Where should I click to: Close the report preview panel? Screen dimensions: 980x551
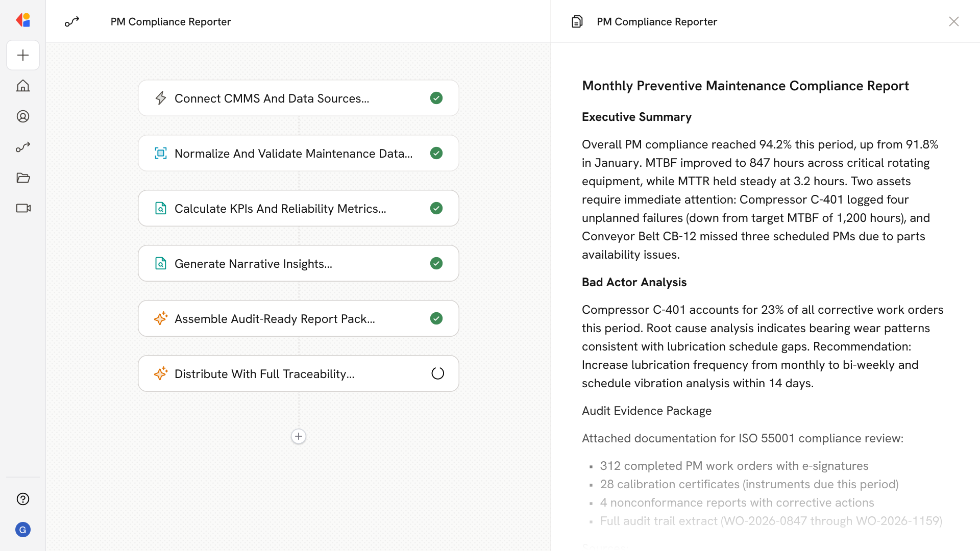pos(953,21)
